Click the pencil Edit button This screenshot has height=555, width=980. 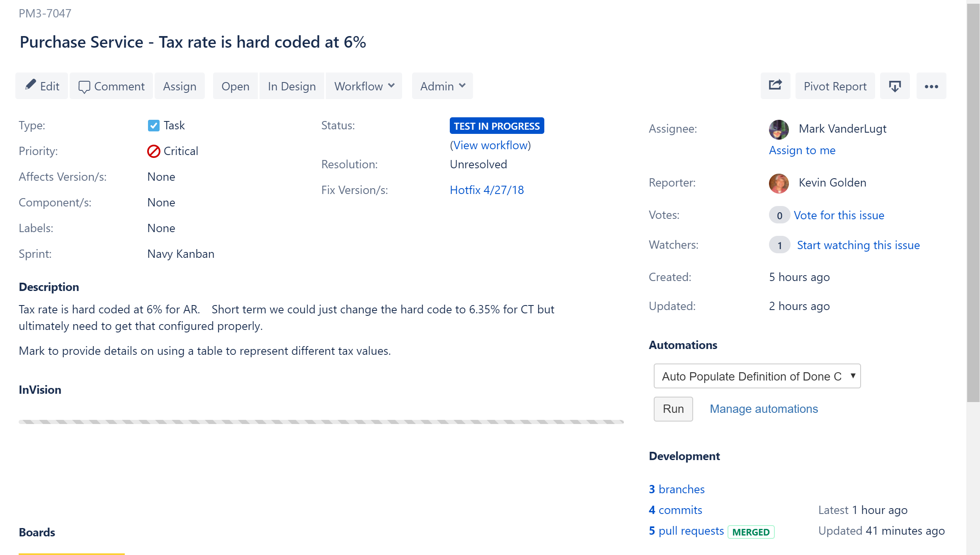(x=42, y=86)
